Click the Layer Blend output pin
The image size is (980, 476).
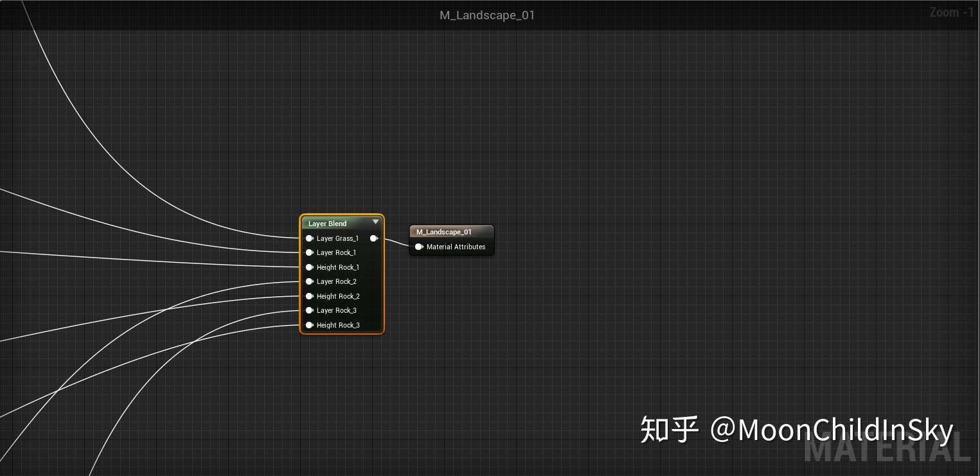[x=375, y=238]
